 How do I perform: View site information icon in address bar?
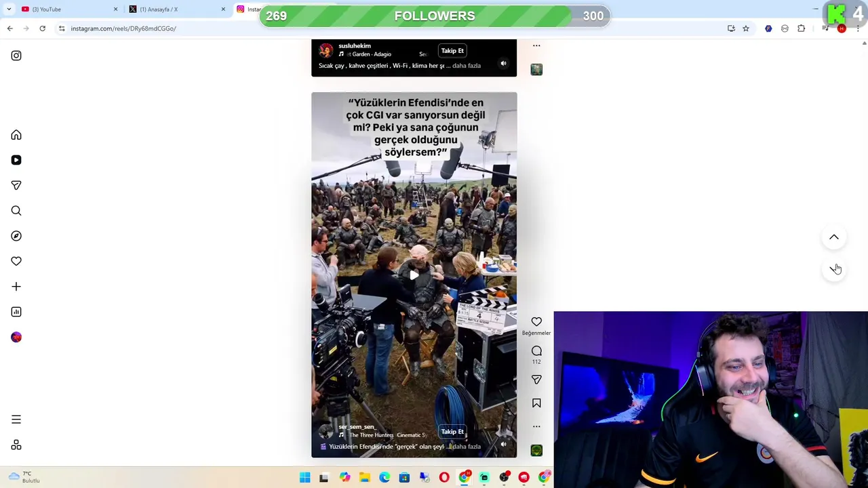coord(62,28)
